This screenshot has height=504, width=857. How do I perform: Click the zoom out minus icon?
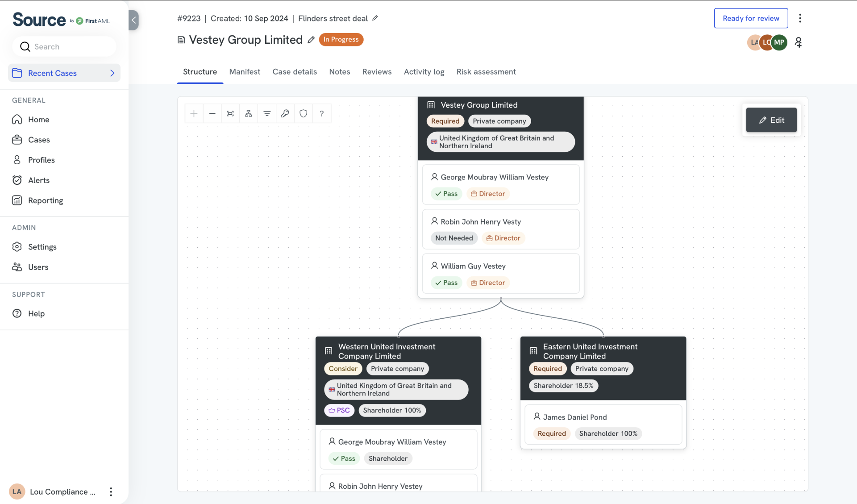pos(212,113)
